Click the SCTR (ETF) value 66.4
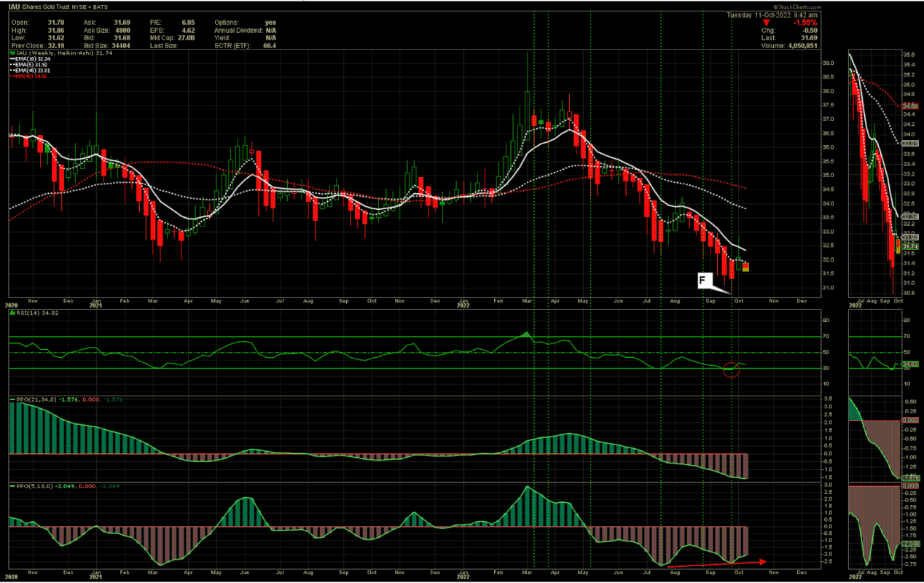 (x=270, y=46)
